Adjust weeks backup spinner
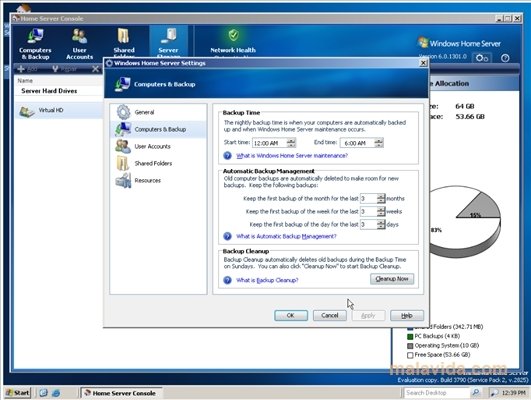531x400 pixels. click(x=381, y=211)
